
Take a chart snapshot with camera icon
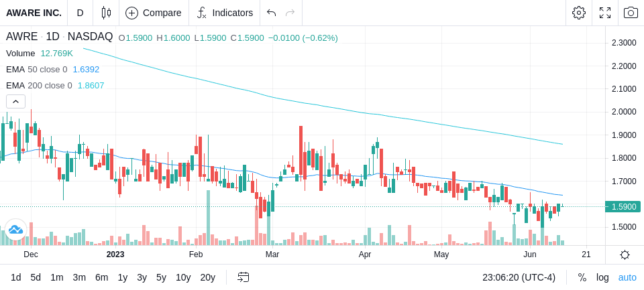pos(631,13)
